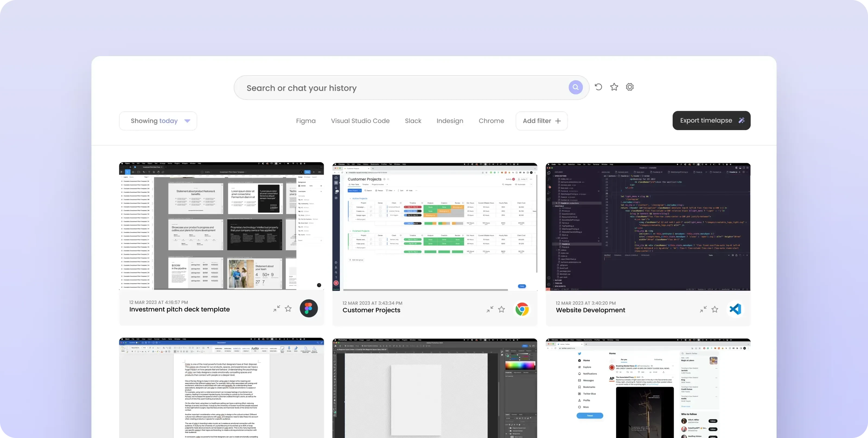Focus the Search or chat your history field
The height and width of the screenshot is (438, 868).
411,88
